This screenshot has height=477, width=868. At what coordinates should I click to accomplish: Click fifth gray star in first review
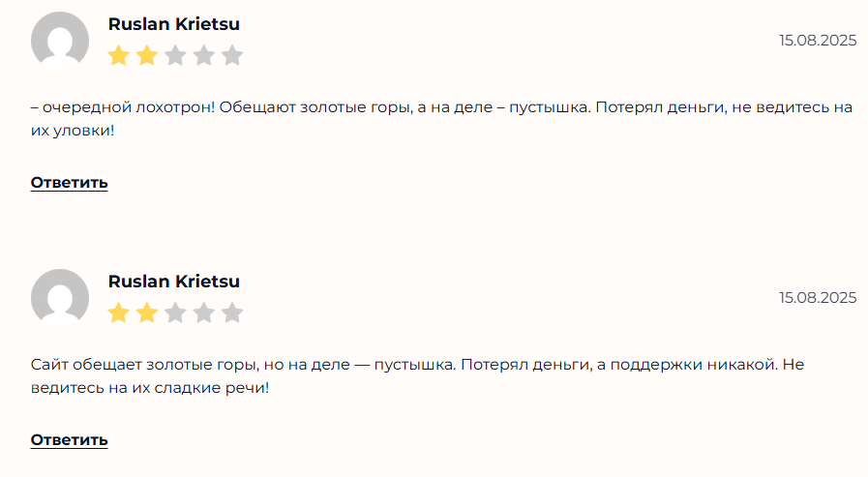click(x=232, y=55)
